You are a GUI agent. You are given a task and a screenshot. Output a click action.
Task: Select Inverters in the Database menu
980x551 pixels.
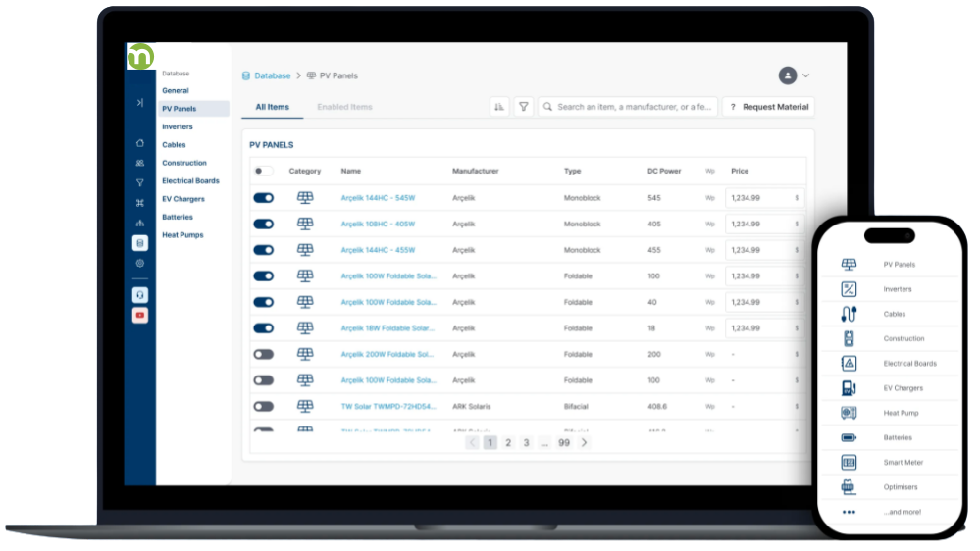coord(178,126)
